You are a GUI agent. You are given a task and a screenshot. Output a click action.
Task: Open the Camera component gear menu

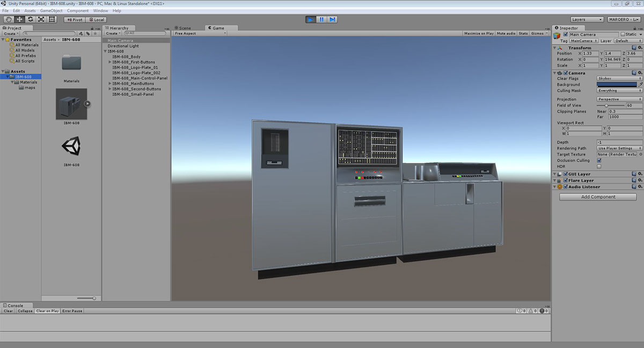[640, 73]
